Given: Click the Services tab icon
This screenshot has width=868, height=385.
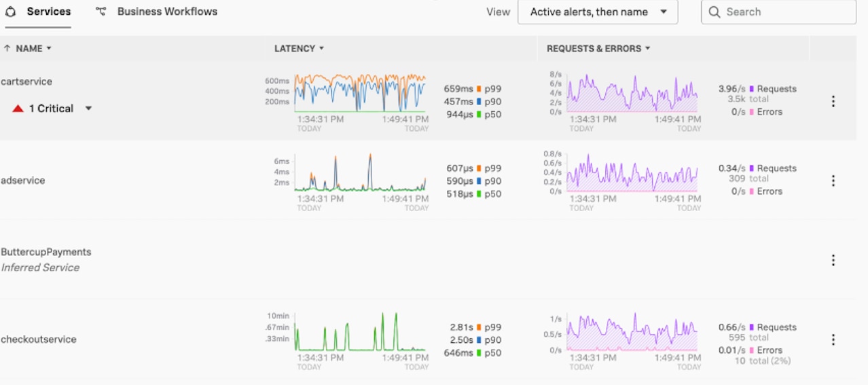Looking at the screenshot, I should pos(11,12).
